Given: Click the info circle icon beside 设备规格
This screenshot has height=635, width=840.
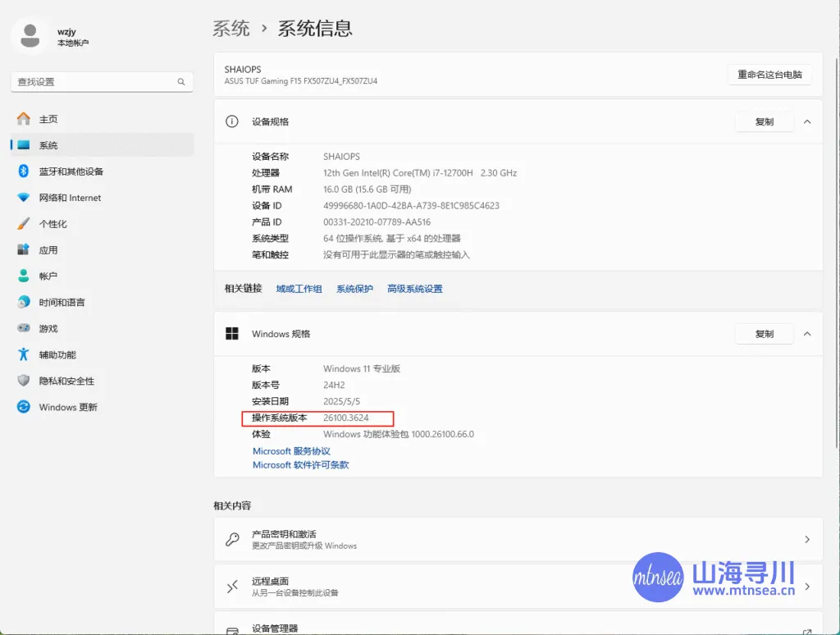Looking at the screenshot, I should click(232, 121).
